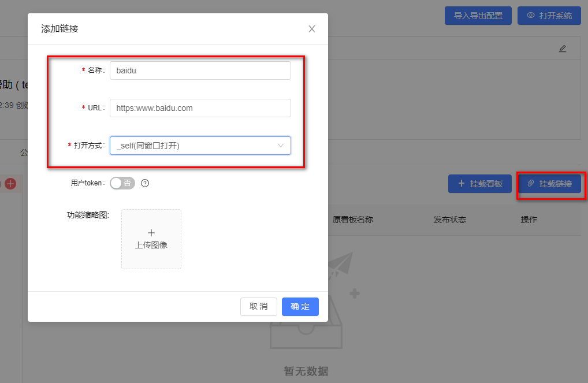Expand the 打开方式 dropdown arrow

[x=281, y=146]
